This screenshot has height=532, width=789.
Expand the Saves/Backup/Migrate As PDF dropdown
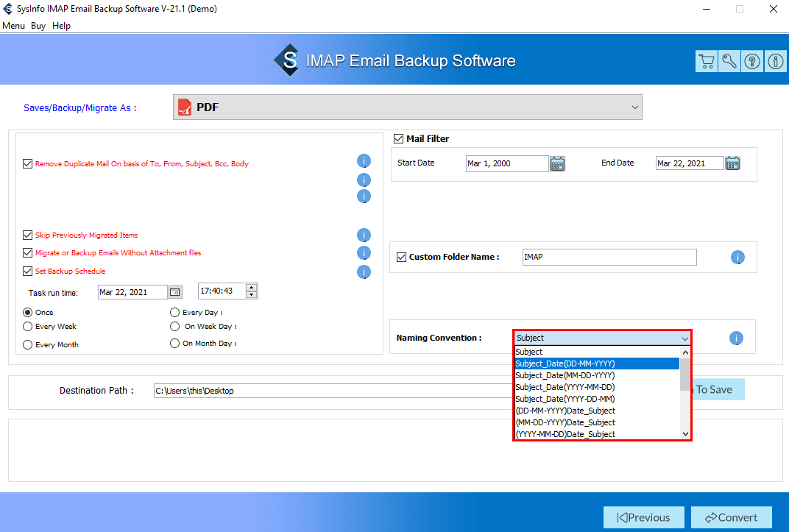(x=407, y=107)
